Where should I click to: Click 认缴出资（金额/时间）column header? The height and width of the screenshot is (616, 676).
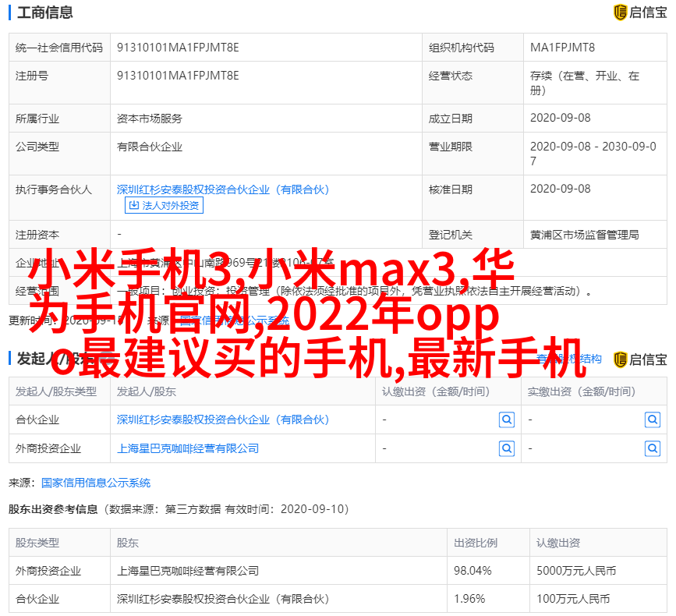pos(436,391)
